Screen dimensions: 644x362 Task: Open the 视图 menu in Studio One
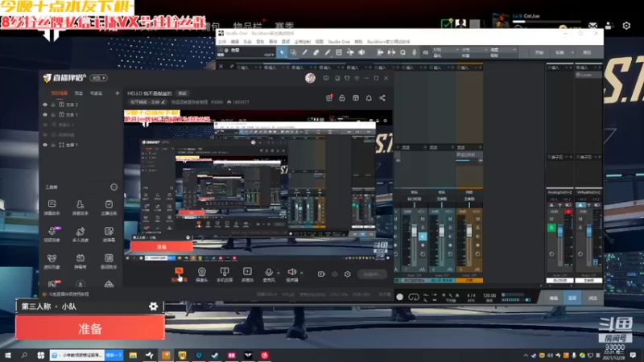point(319,42)
